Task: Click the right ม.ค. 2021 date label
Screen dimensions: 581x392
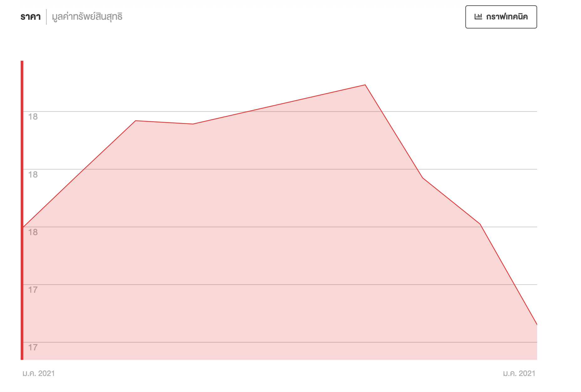Action: pyautogui.click(x=519, y=373)
